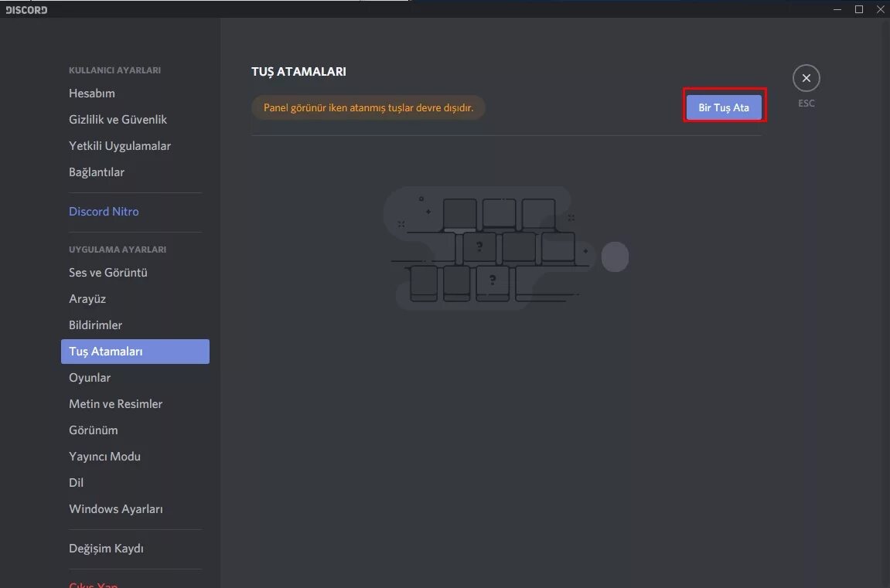Click the Bir Tuş Ata button
This screenshot has height=588, width=890.
[724, 107]
